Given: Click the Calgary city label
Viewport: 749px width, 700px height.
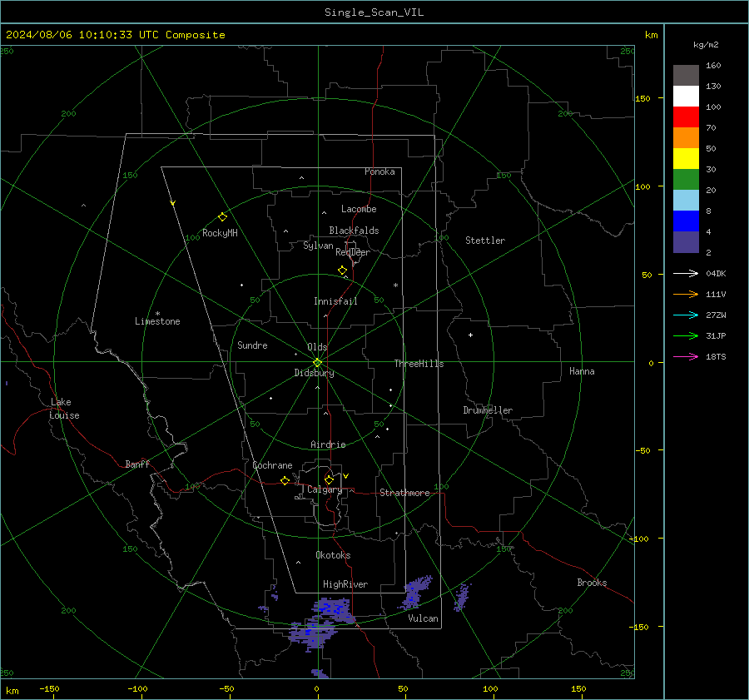Looking at the screenshot, I should click(x=325, y=489).
